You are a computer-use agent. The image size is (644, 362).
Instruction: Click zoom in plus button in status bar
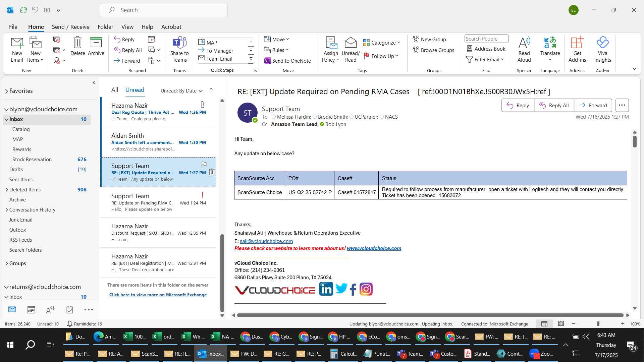pos(623,324)
